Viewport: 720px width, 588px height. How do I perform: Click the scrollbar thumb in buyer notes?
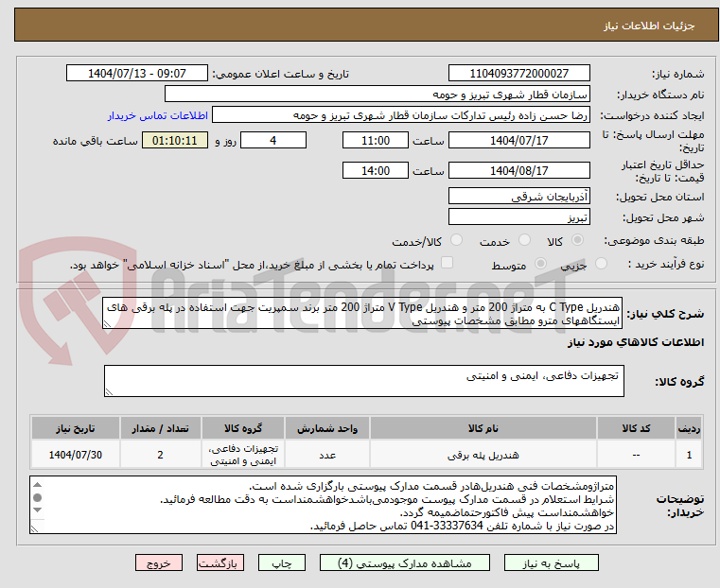click(x=38, y=497)
